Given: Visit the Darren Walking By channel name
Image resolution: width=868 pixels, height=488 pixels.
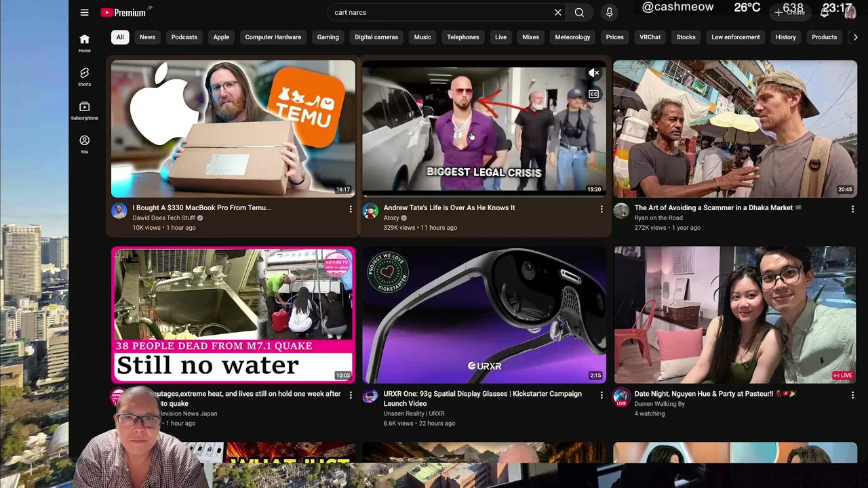Looking at the screenshot, I should click(660, 404).
